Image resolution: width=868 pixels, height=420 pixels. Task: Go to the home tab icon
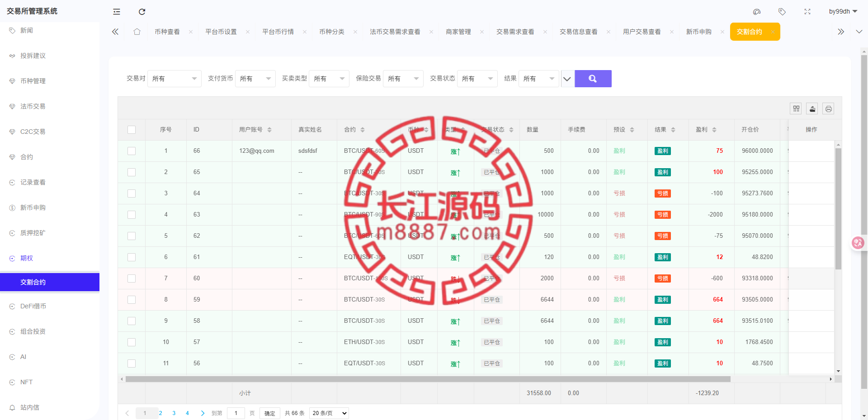(x=137, y=32)
